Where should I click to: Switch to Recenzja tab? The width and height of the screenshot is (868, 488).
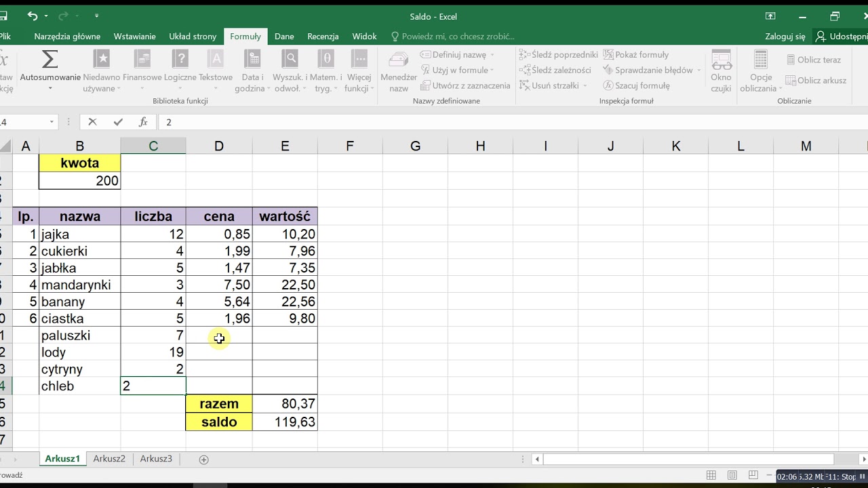(x=323, y=37)
